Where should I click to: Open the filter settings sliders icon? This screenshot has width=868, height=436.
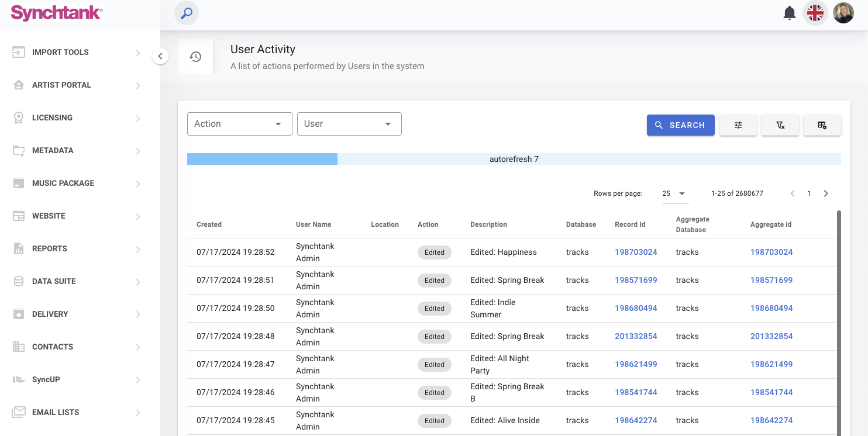(x=738, y=125)
